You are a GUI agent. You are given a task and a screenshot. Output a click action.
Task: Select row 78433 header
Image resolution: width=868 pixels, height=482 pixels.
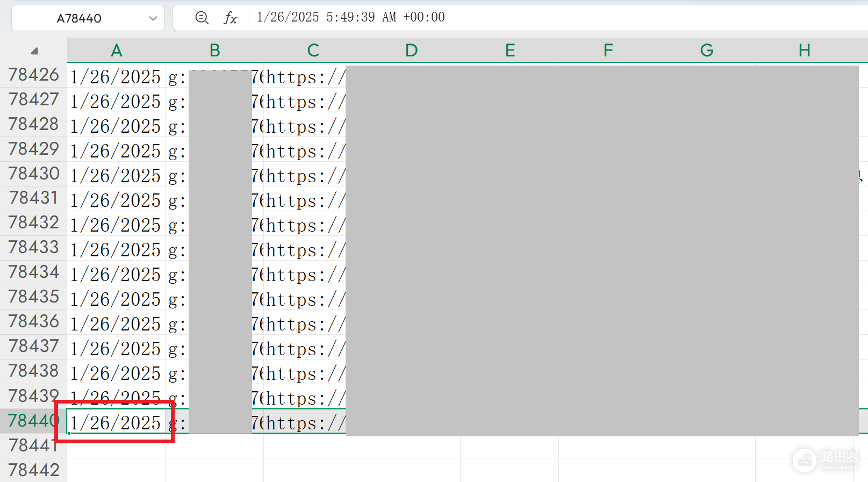pyautogui.click(x=33, y=247)
